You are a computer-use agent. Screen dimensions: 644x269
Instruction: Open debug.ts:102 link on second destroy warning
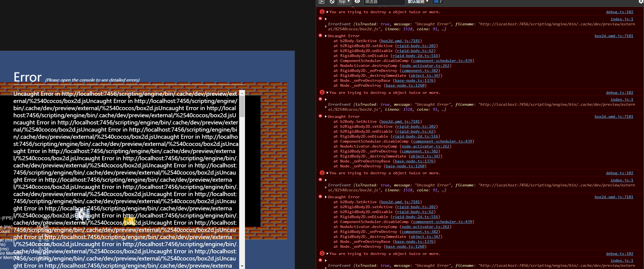coord(619,93)
